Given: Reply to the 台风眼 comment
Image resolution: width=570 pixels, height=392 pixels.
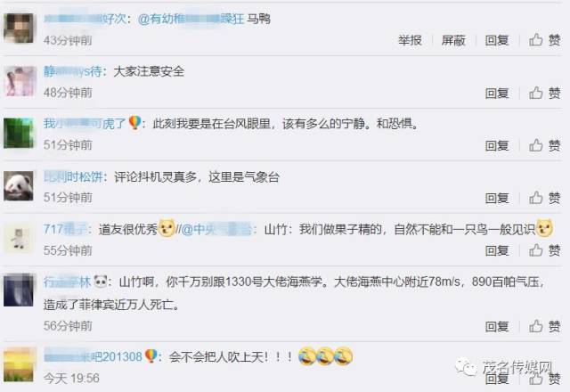Looking at the screenshot, I should pos(497,145).
